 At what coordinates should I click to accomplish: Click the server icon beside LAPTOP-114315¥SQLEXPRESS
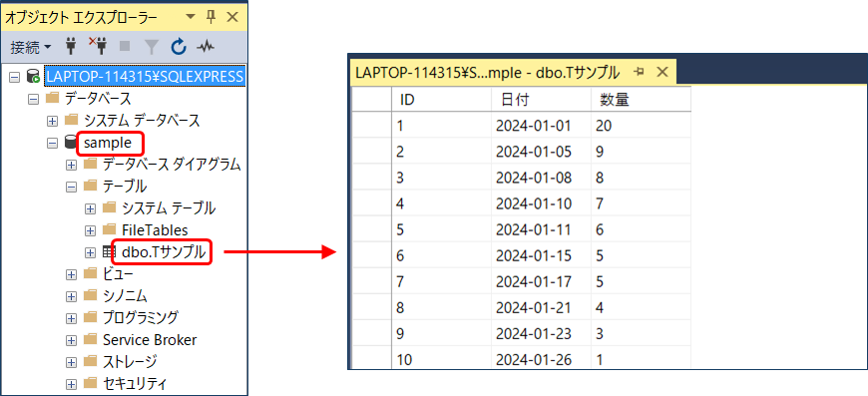[33, 77]
